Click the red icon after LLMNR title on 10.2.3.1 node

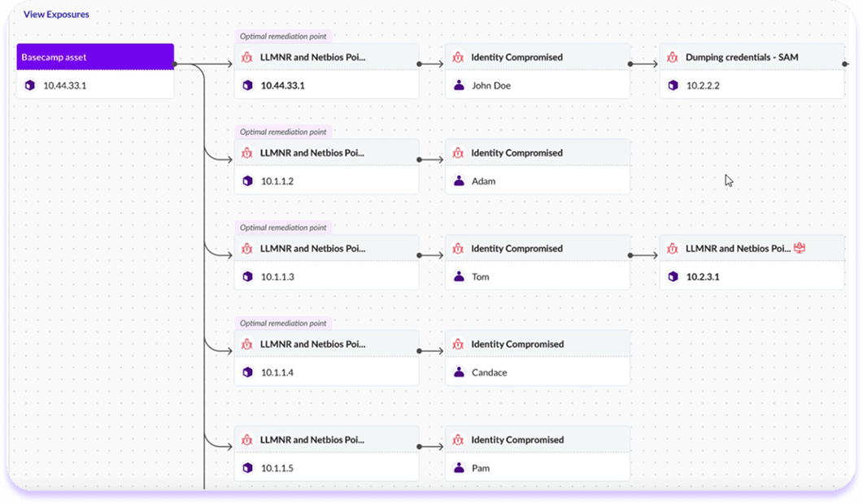coord(799,248)
